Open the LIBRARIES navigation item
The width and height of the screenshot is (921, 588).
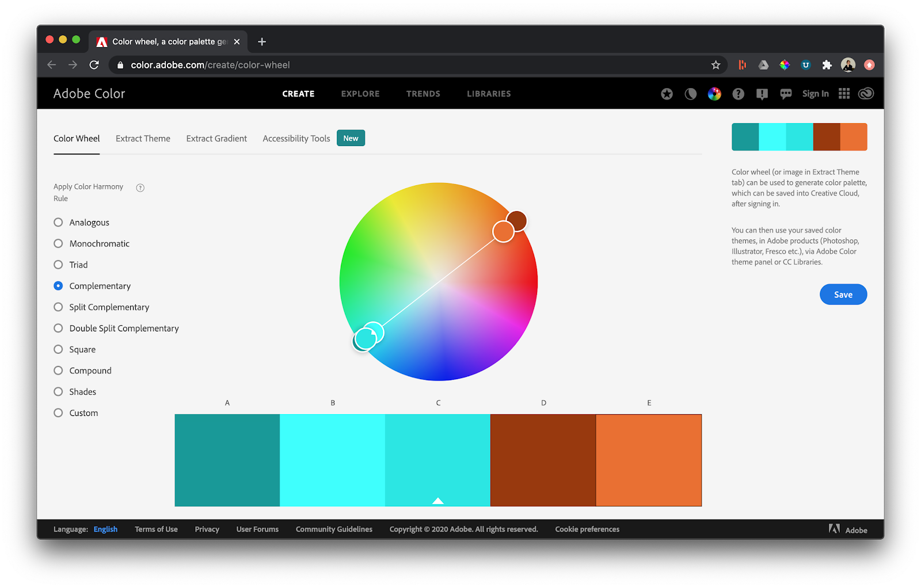point(489,94)
